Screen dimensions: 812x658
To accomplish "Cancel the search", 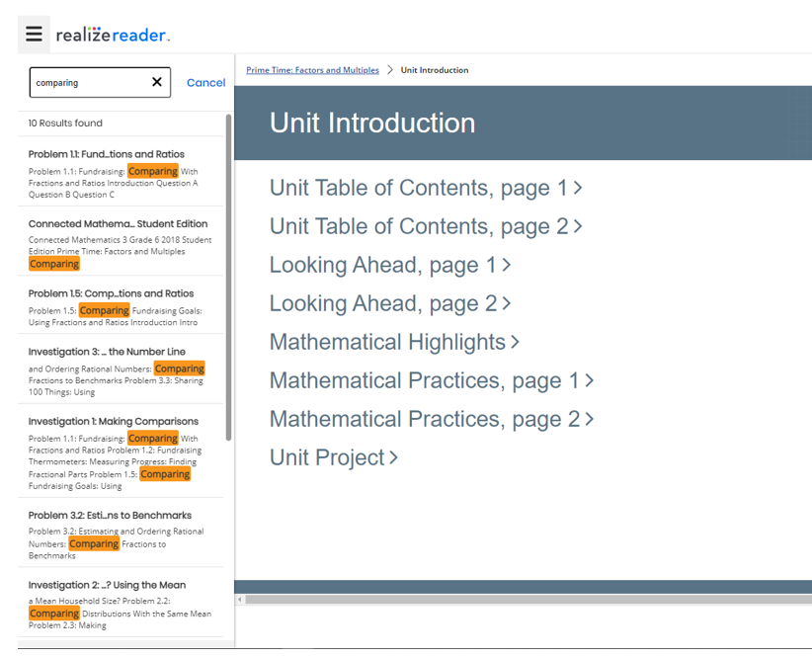I will pyautogui.click(x=205, y=83).
